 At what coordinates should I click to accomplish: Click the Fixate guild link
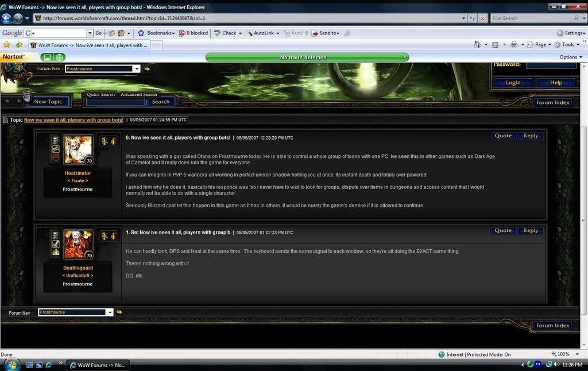(x=78, y=181)
